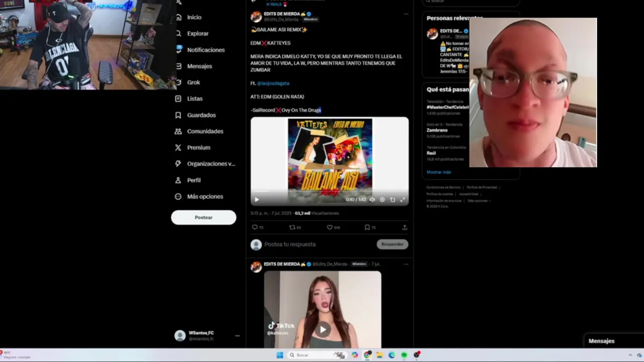Open Guardados bookmarks in the sidebar
Image resolution: width=644 pixels, height=362 pixels.
point(196,115)
